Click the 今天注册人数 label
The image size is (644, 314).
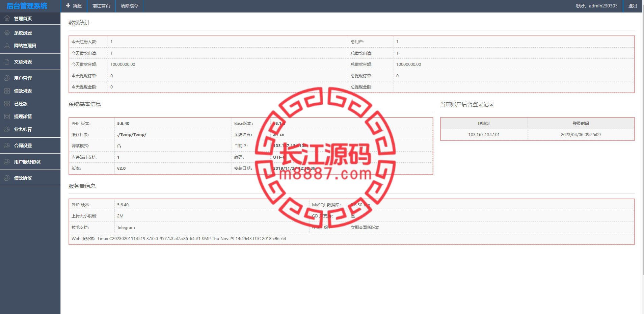(84, 42)
